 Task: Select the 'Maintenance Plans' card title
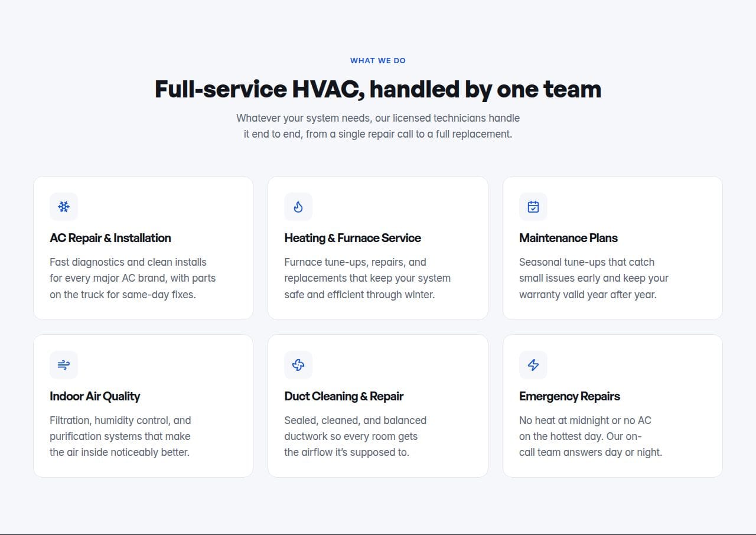click(568, 238)
